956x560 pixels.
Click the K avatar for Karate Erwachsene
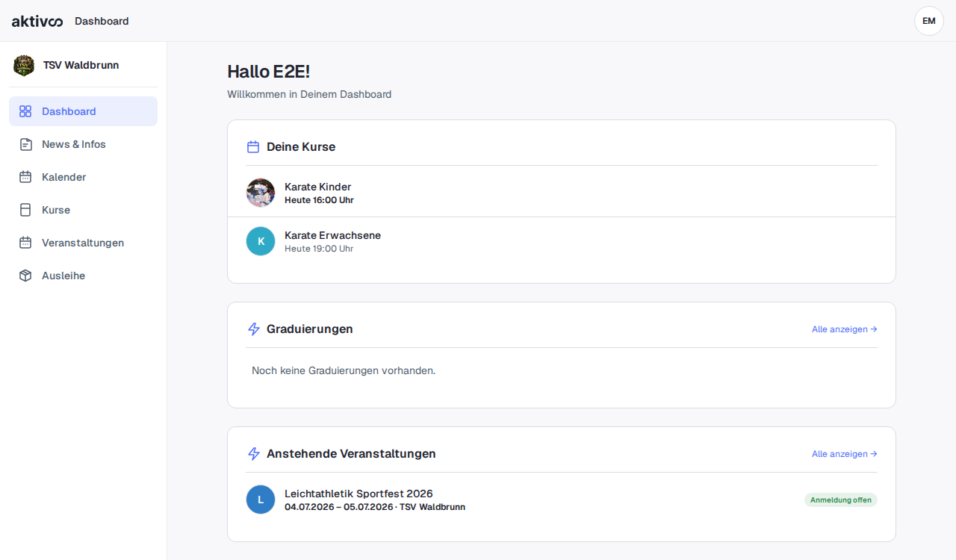point(261,241)
